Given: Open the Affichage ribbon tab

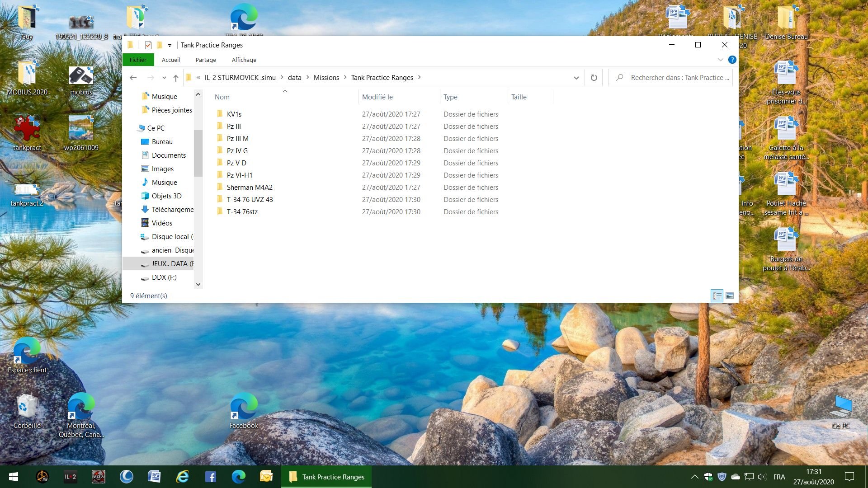Looking at the screenshot, I should (244, 60).
